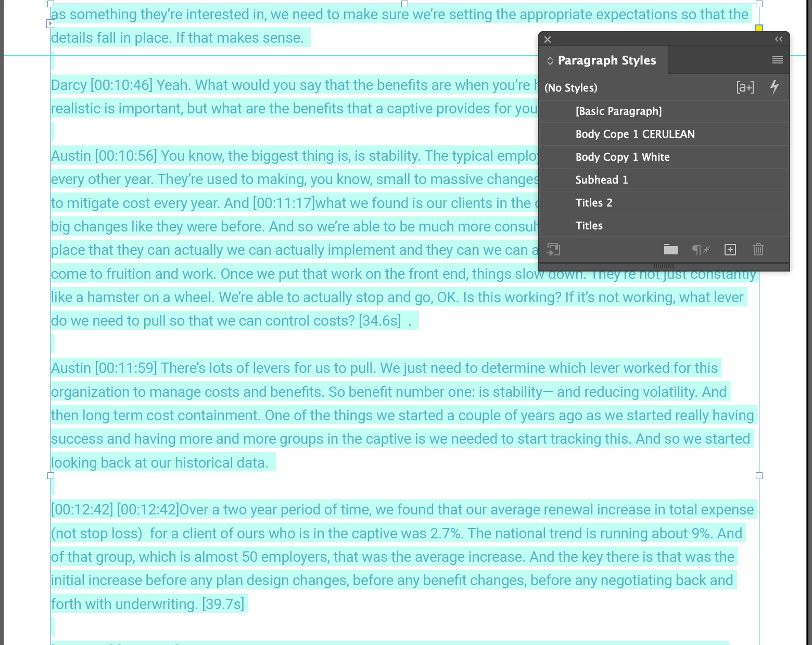Click timestamp text "[00:11:59]"
812x645 pixels.
[125, 368]
